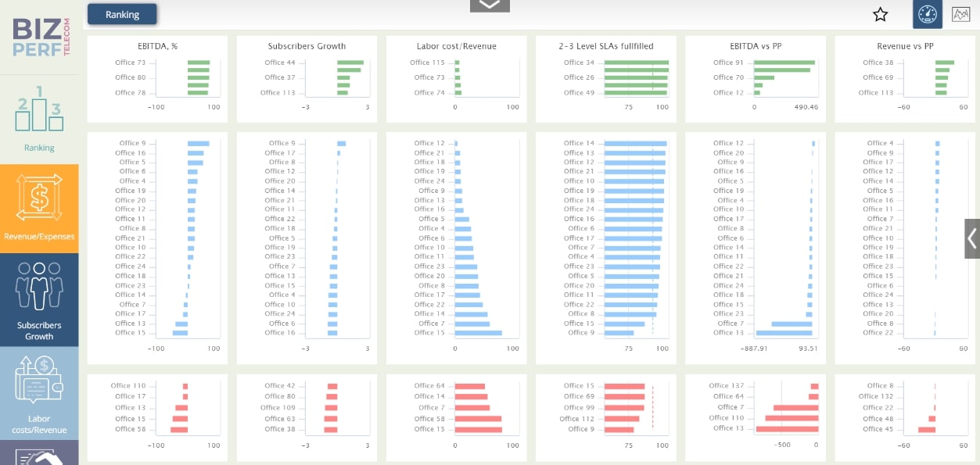The image size is (980, 465).
Task: Switch to gauge dashboard view
Action: (927, 14)
